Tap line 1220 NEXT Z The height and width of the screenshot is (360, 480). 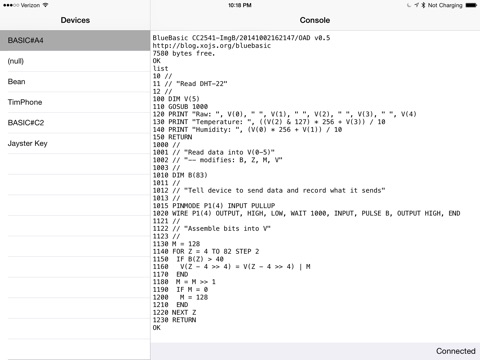pos(174,313)
